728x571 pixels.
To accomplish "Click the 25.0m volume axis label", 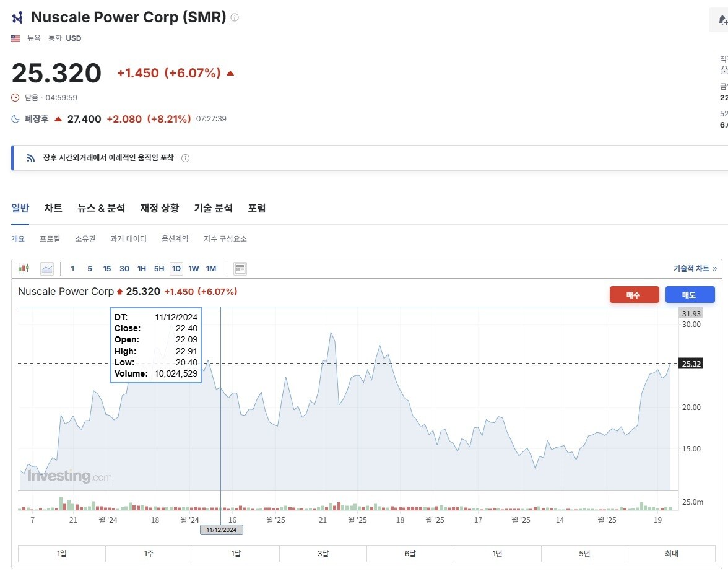I will 692,502.
